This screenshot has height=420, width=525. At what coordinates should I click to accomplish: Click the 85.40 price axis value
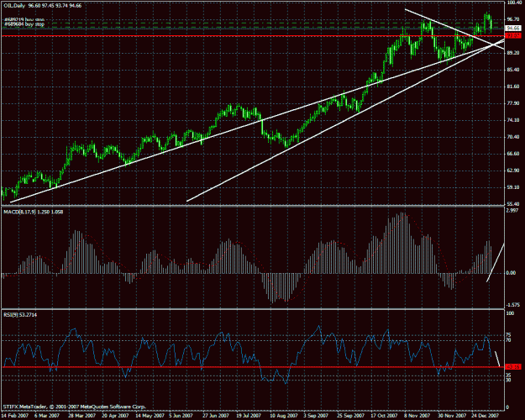(x=513, y=70)
